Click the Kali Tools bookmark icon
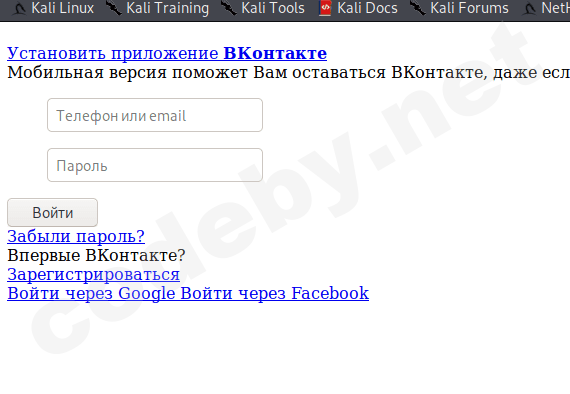The width and height of the screenshot is (570, 394). coord(229,8)
